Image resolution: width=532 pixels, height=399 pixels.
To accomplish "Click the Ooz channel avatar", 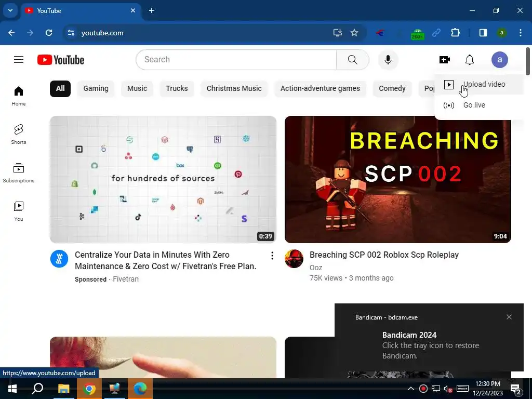I will tap(294, 259).
